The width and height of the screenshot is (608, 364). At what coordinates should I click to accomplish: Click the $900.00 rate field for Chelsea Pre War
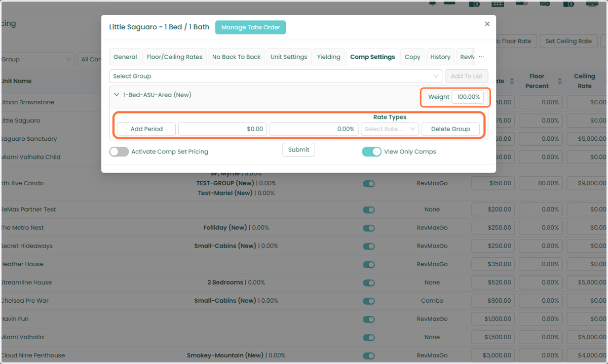493,301
